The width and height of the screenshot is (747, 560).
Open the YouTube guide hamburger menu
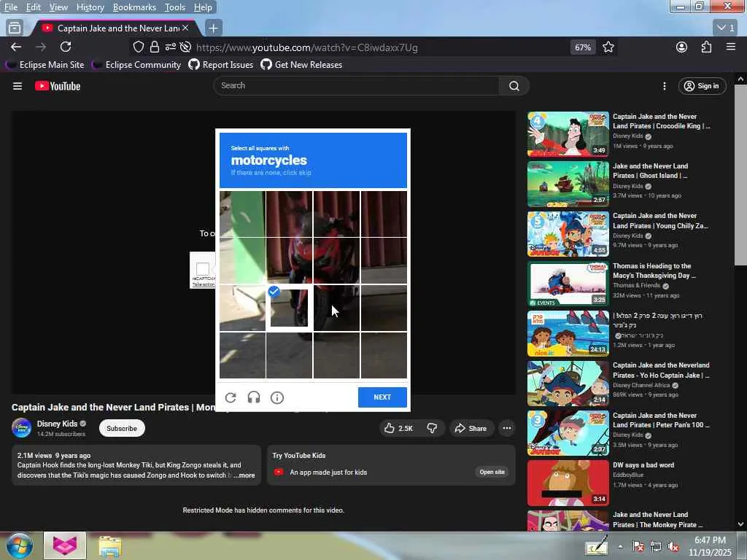coord(18,86)
